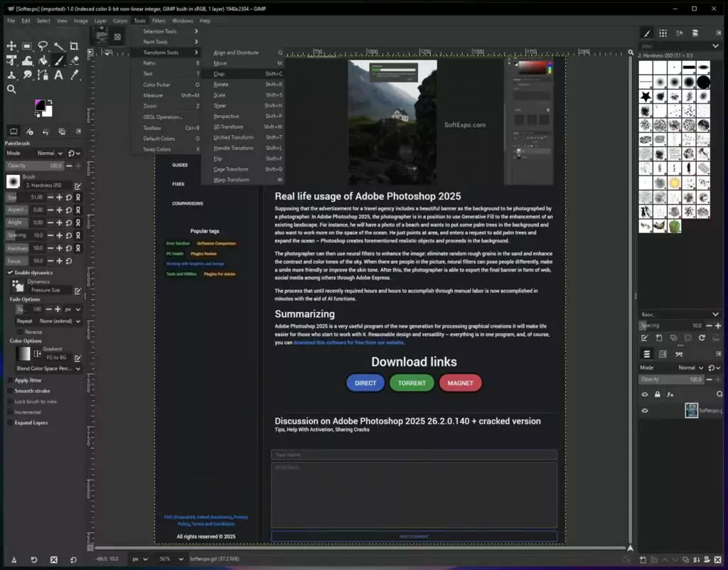728x570 pixels.
Task: Select the Text tool in the toolbox
Action: coord(58,75)
